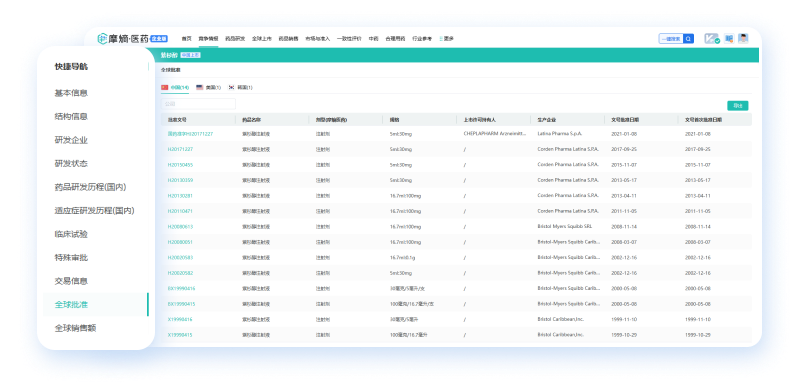Select the US flag tab 美国(1)
This screenshot has width=798, height=388.
coord(209,88)
